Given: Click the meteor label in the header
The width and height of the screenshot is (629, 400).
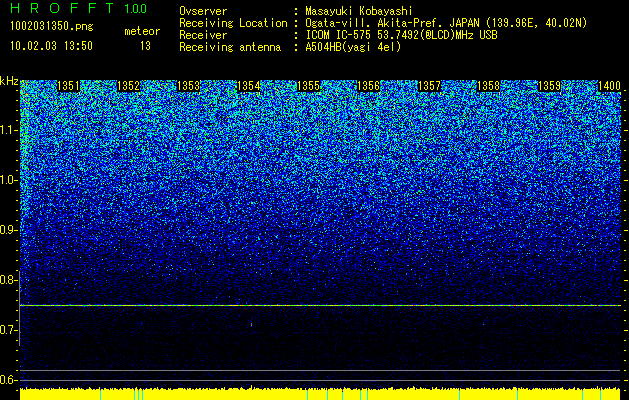Looking at the screenshot, I should click(x=142, y=31).
